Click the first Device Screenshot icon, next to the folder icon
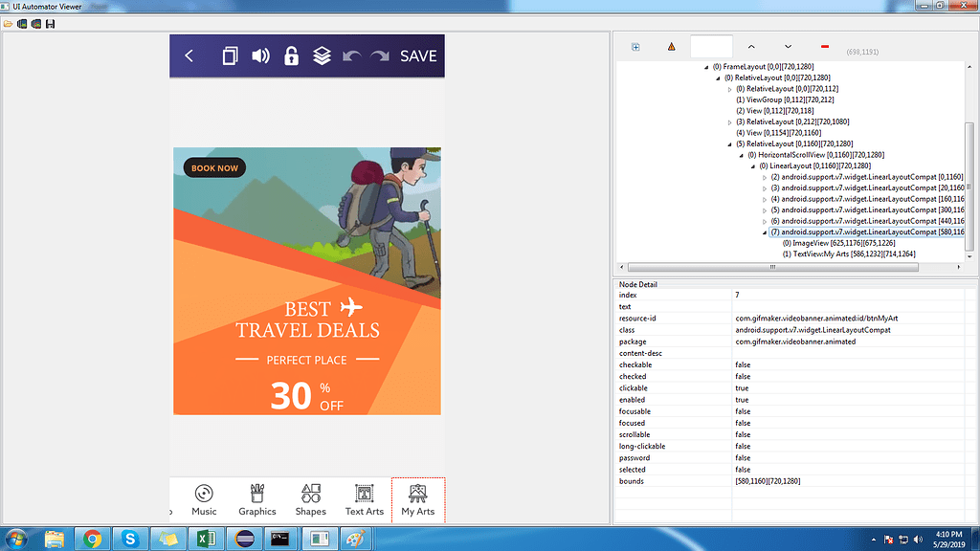This screenshot has width=980, height=551. tap(22, 24)
